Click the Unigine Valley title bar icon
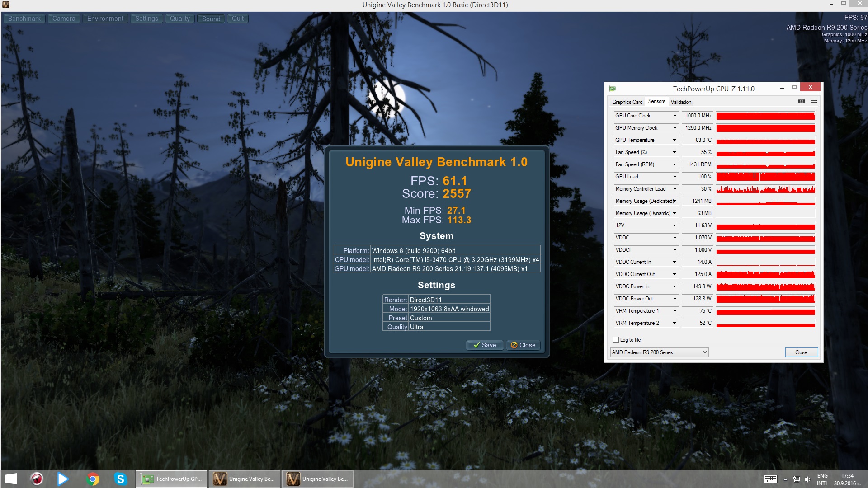This screenshot has height=488, width=868. [5, 5]
